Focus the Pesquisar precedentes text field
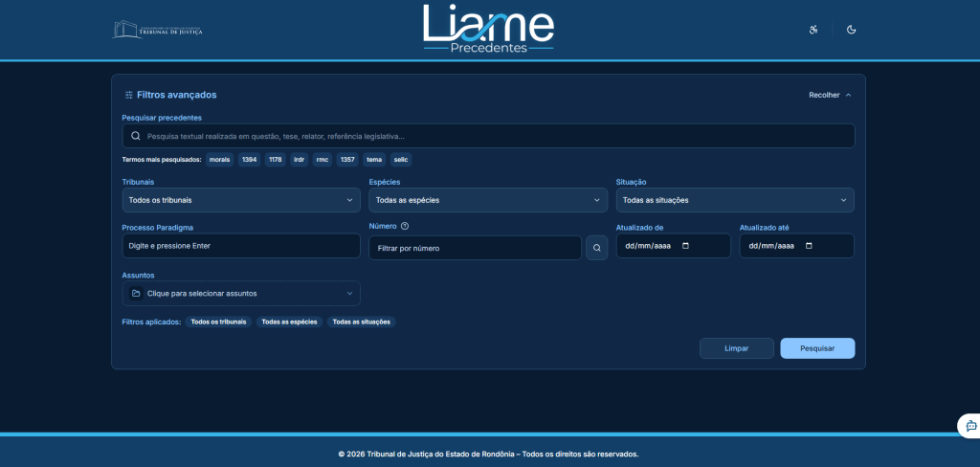980x467 pixels. point(488,136)
